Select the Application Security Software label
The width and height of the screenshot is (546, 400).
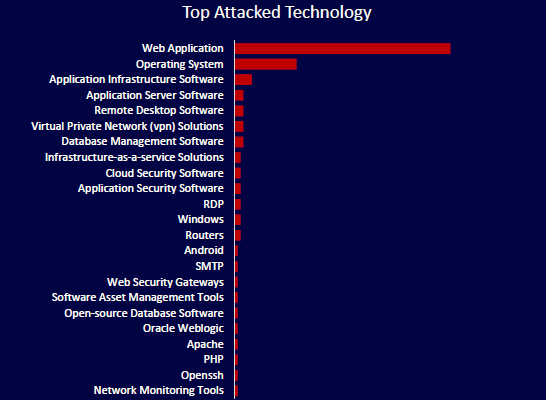coord(151,188)
